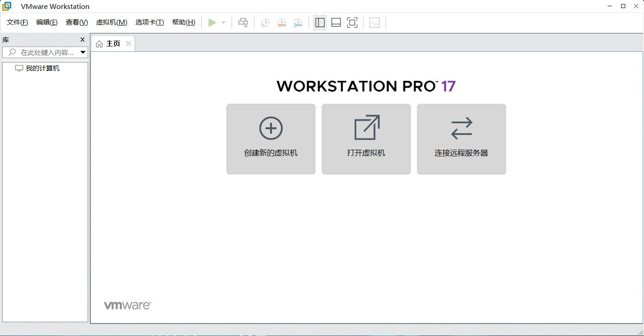Click the take snapshot clock icon
Image resolution: width=644 pixels, height=336 pixels.
tap(265, 23)
